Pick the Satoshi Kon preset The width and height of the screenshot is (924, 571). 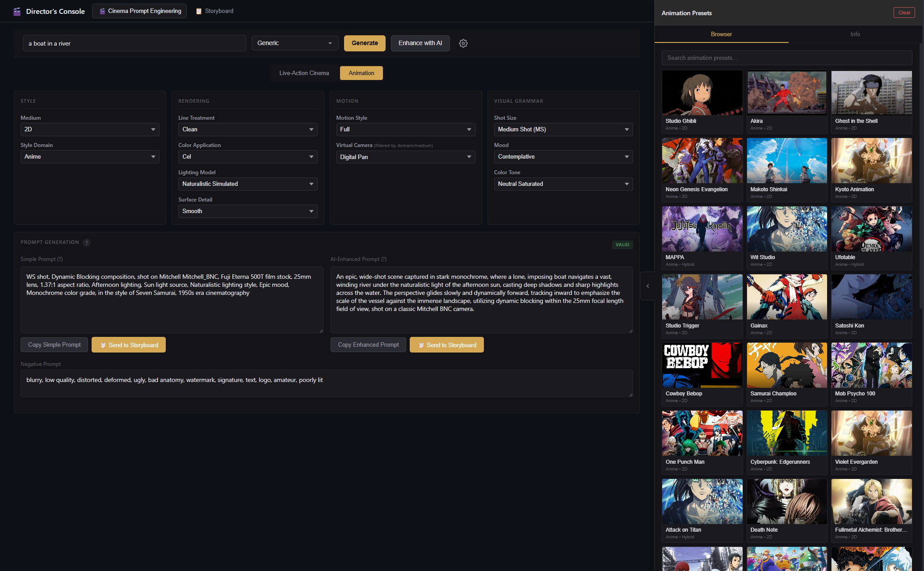[872, 306]
